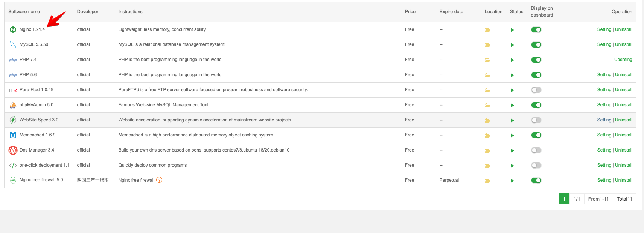This screenshot has height=233, width=644.
Task: Open Setting for MySQL 5.6.50
Action: (x=604, y=44)
